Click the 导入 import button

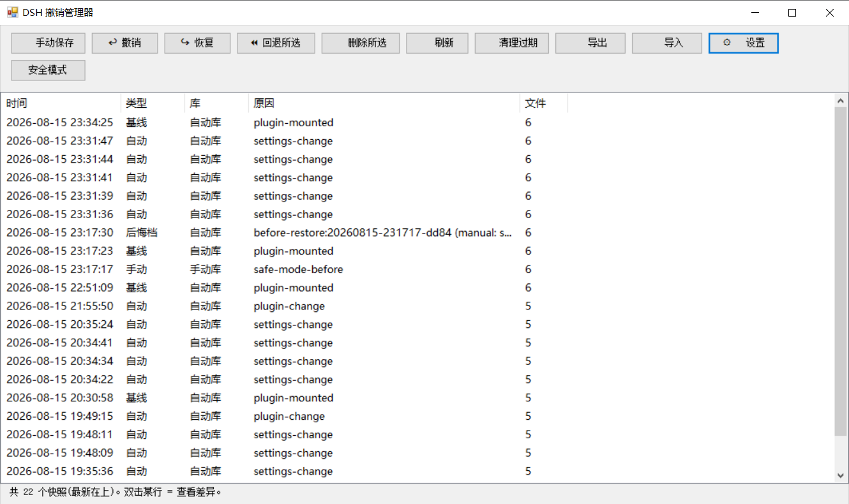click(x=667, y=43)
